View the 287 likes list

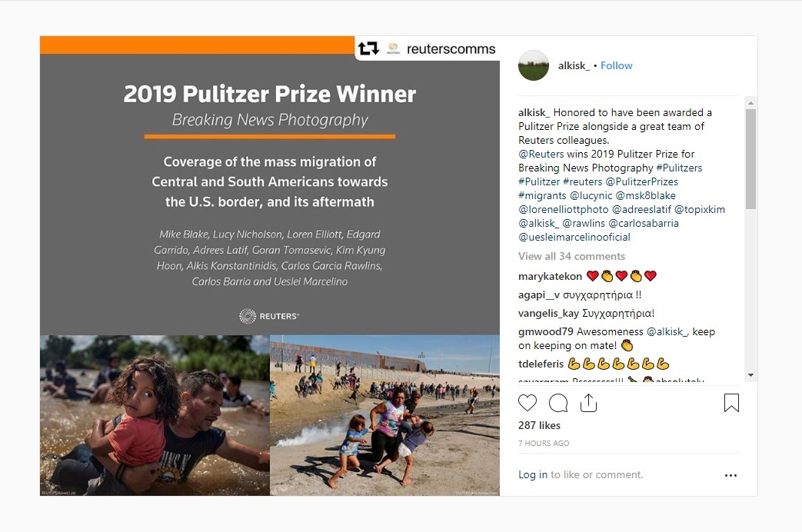pyautogui.click(x=539, y=425)
